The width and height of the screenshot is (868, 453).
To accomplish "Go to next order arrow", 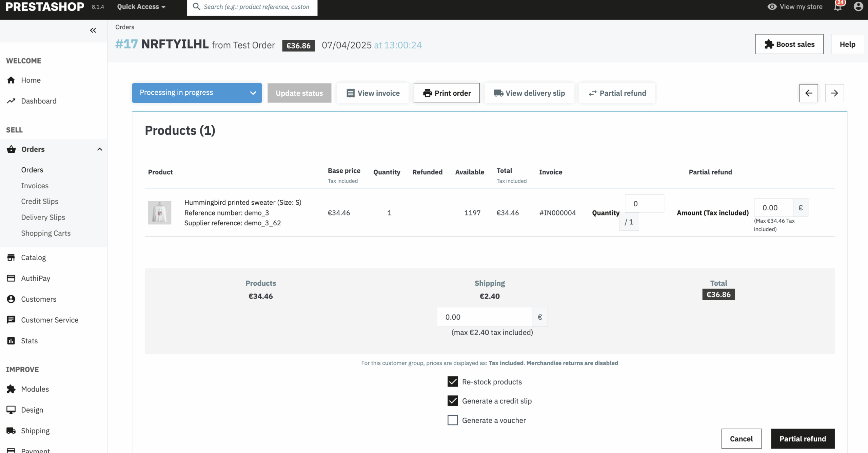I will click(834, 93).
